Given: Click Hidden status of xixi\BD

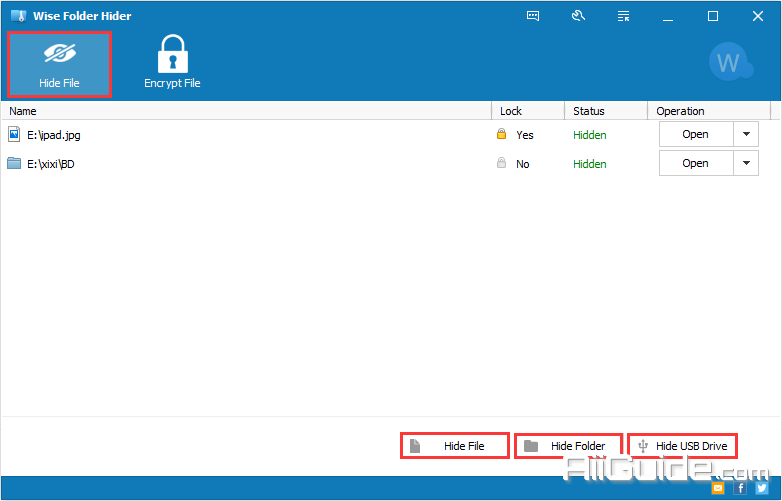Looking at the screenshot, I should [x=589, y=164].
